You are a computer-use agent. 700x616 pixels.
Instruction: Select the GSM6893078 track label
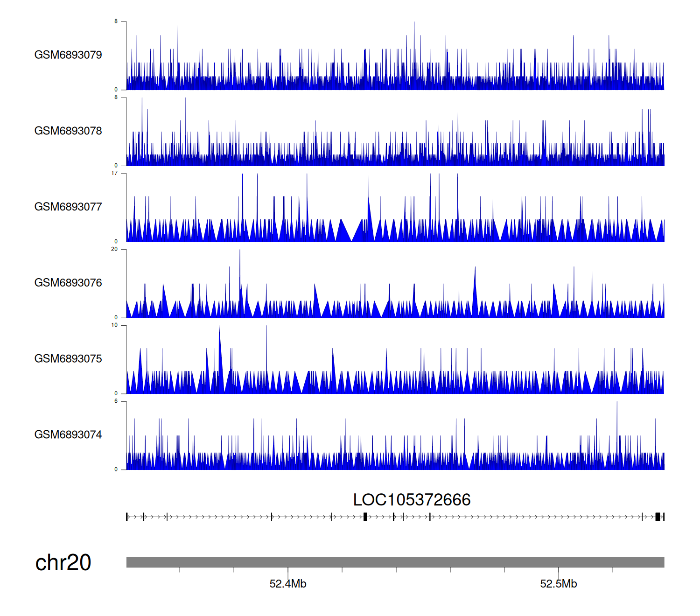pos(68,131)
